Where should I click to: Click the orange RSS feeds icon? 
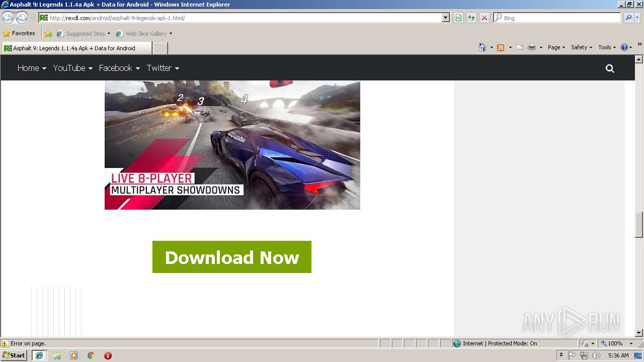501,47
